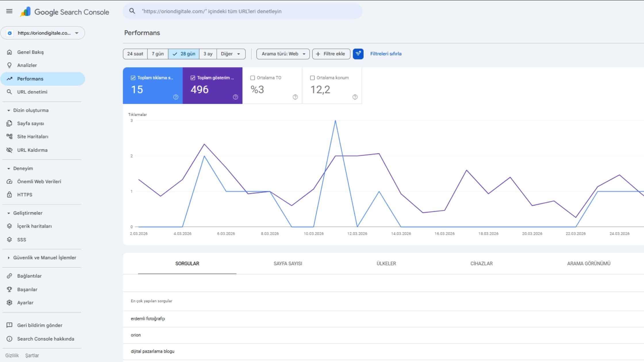Switch to the ÜLKELER tab
The image size is (644, 362).
pyautogui.click(x=386, y=263)
